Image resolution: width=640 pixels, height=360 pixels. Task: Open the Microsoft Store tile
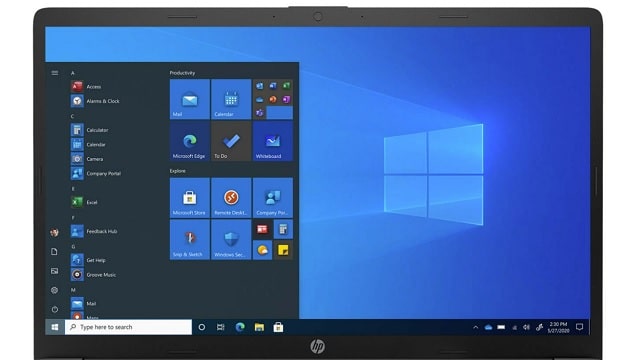point(190,198)
